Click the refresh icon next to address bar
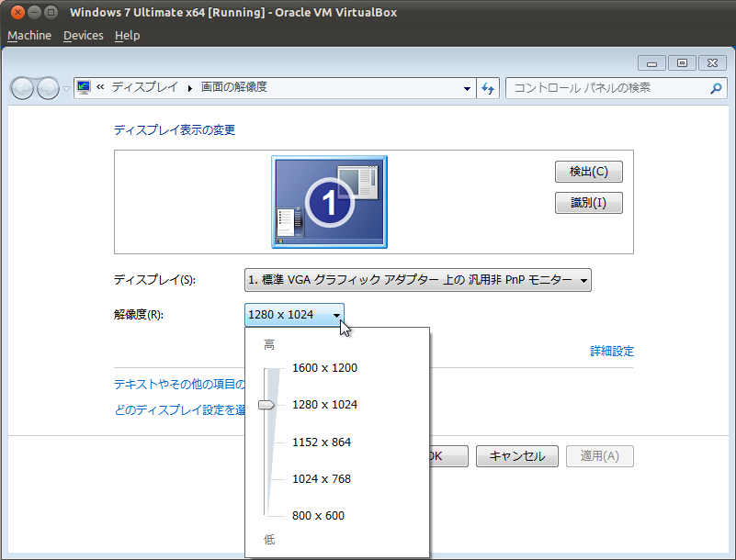Viewport: 736px width, 560px height. pyautogui.click(x=488, y=88)
